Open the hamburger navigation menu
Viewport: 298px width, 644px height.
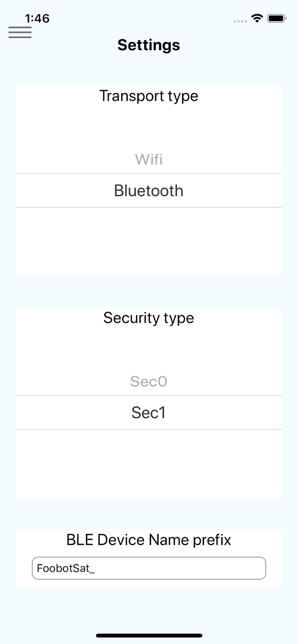20,32
